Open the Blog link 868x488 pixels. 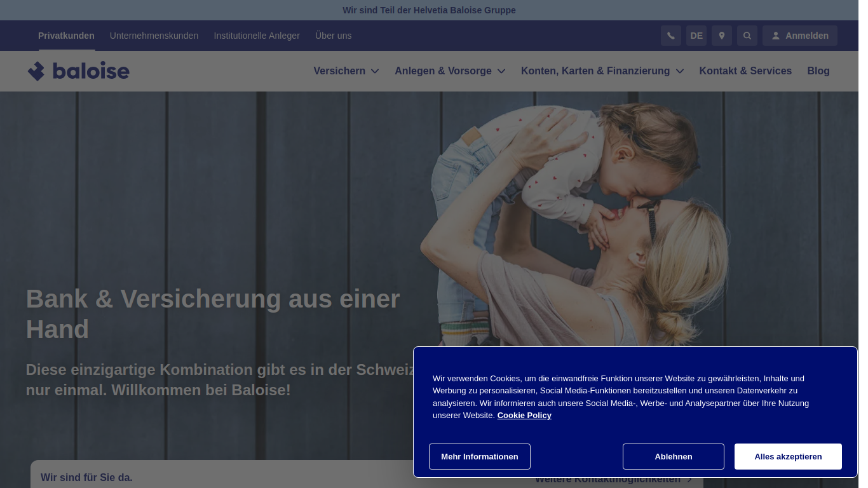(818, 71)
